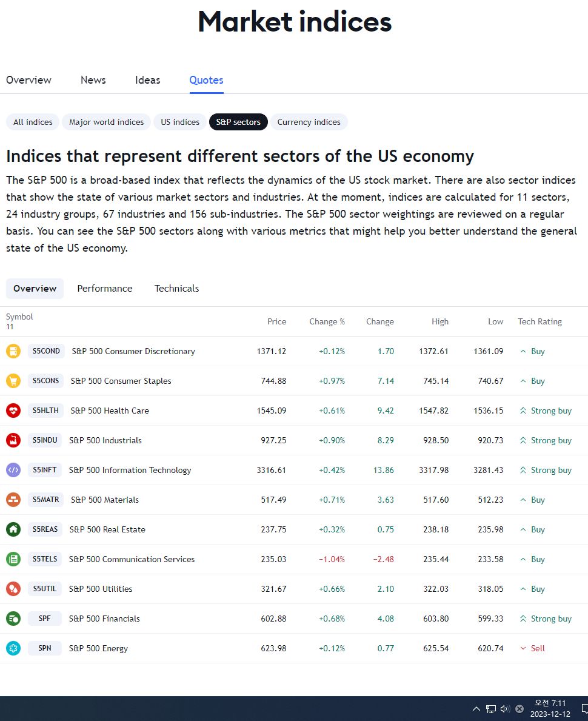
Task: Open S&P 500 Information Technology name
Action: pos(130,470)
